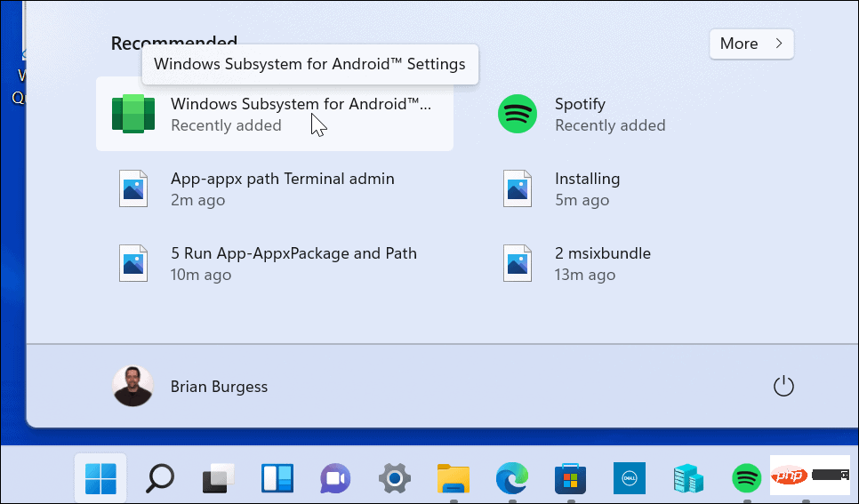Open Microsoft Store from the taskbar
This screenshot has height=504, width=859.
[x=570, y=478]
